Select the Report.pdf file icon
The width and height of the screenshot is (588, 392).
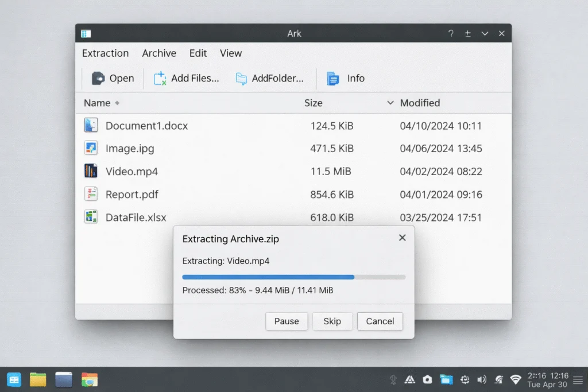91,194
